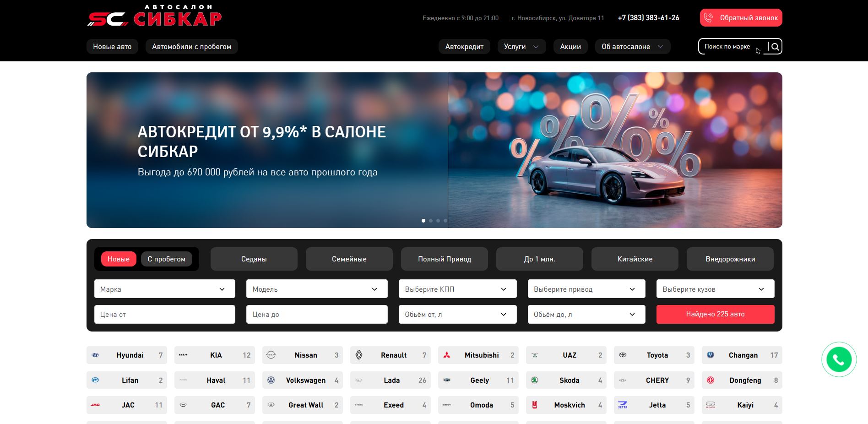868x424 pixels.
Task: Click the Mitsubishi red logo icon
Action: [x=447, y=355]
